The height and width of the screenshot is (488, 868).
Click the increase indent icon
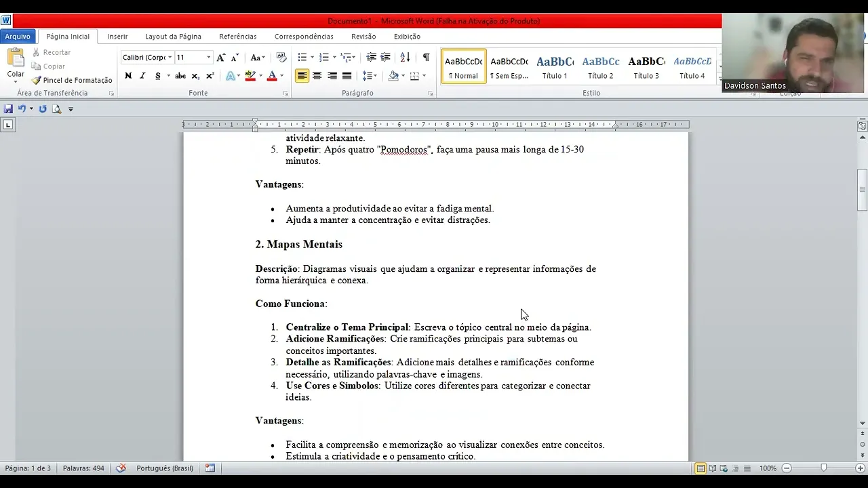(385, 58)
